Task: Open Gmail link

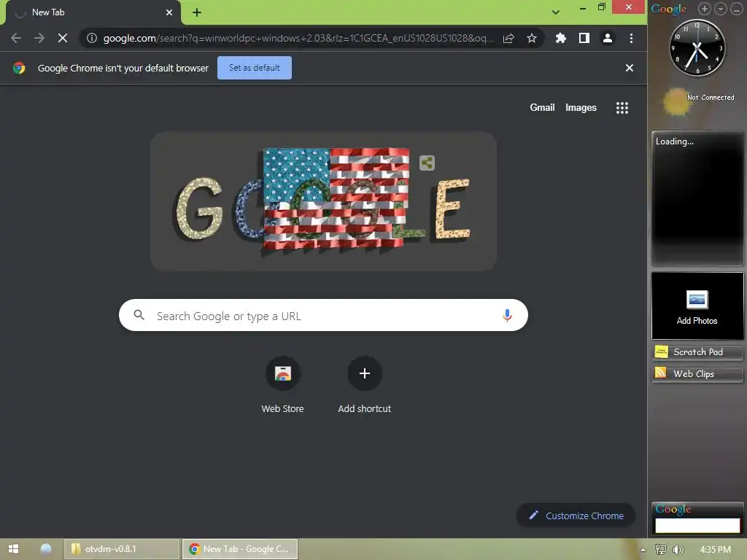Action: [x=542, y=108]
